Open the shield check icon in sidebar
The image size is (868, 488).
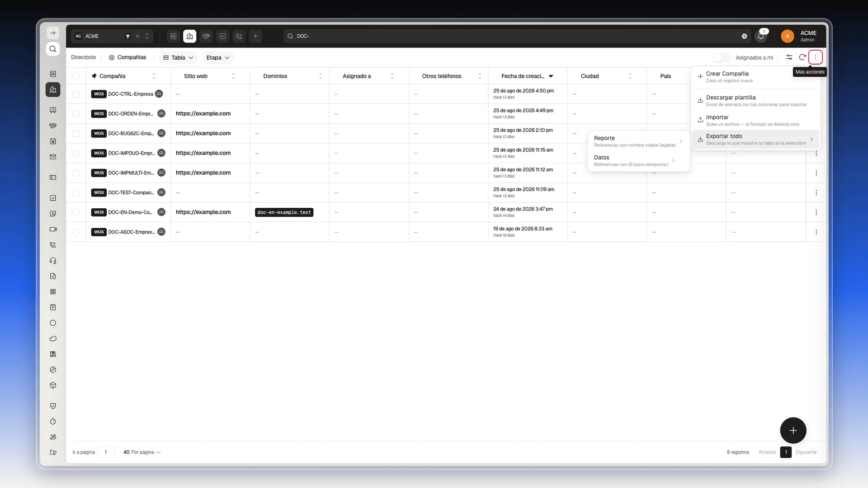click(53, 406)
